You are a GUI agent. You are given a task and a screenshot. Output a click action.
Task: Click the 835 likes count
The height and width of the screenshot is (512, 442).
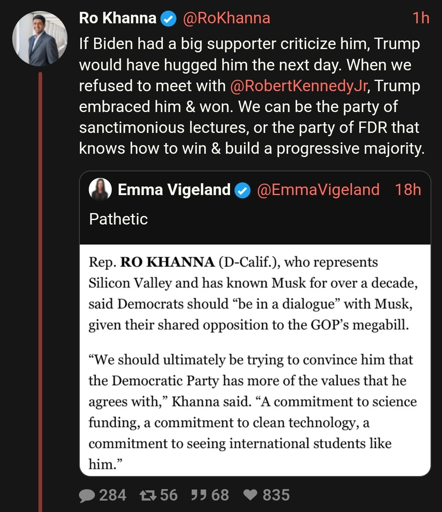click(276, 495)
